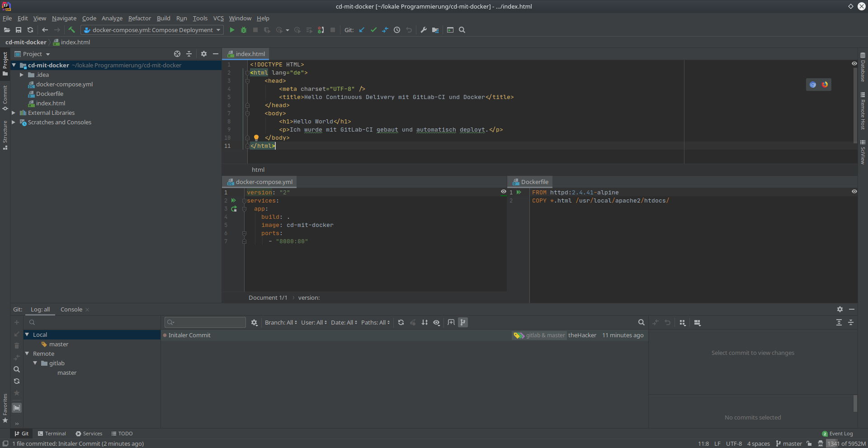Open the Refactor menu
Viewport: 868px width, 448px height.
coord(139,18)
